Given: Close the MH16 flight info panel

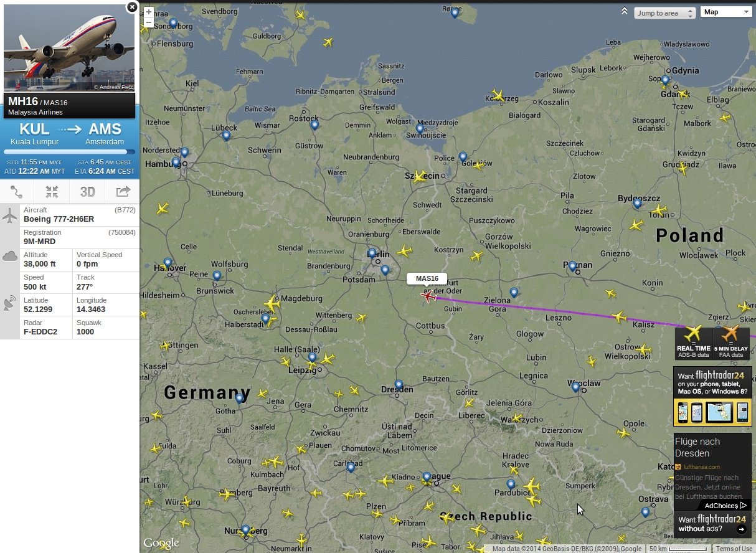Looking at the screenshot, I should click(x=132, y=7).
